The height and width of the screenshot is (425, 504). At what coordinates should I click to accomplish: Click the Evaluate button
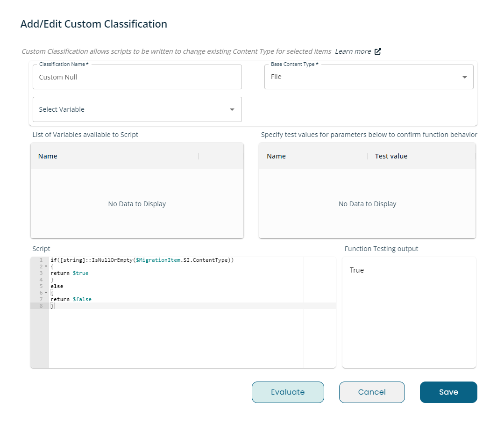point(288,392)
